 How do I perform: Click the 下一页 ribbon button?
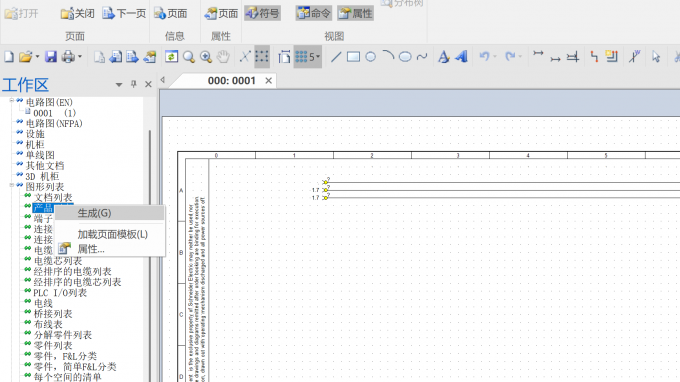[x=124, y=13]
